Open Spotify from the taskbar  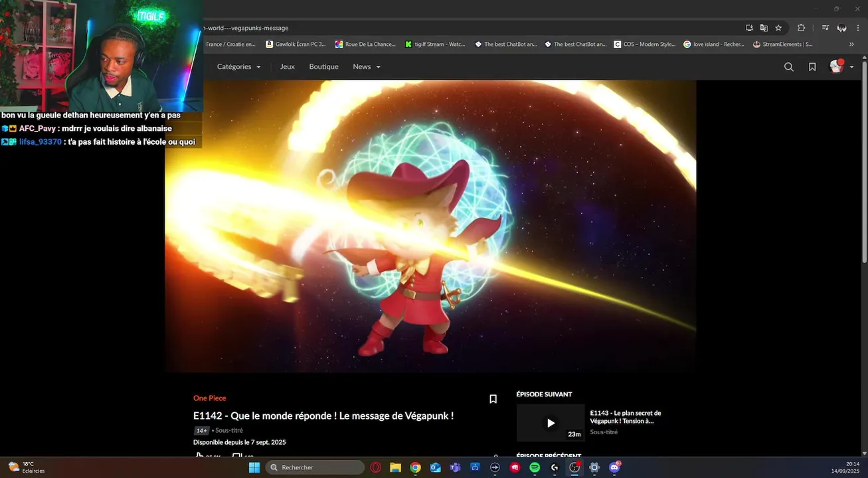tap(535, 467)
